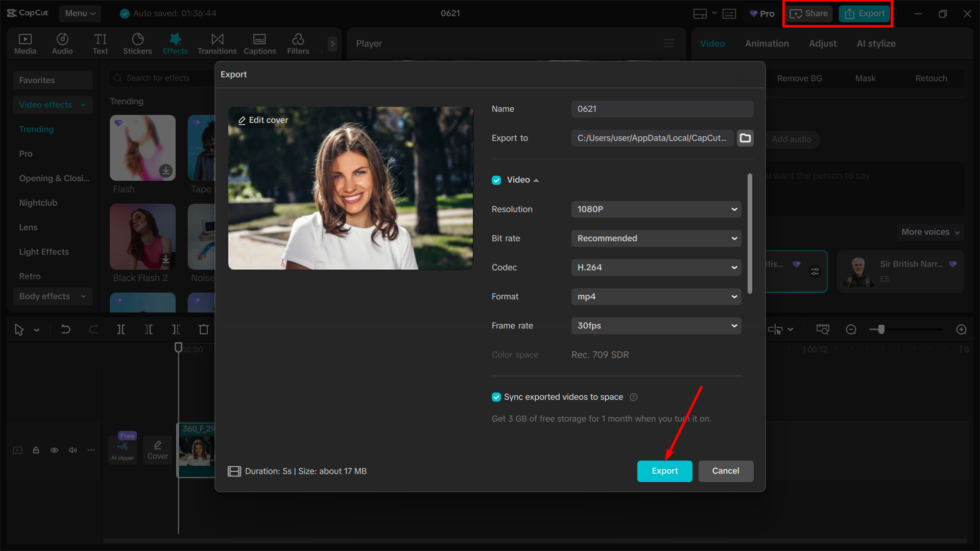Open the export folder picker icon
980x551 pixels.
745,138
